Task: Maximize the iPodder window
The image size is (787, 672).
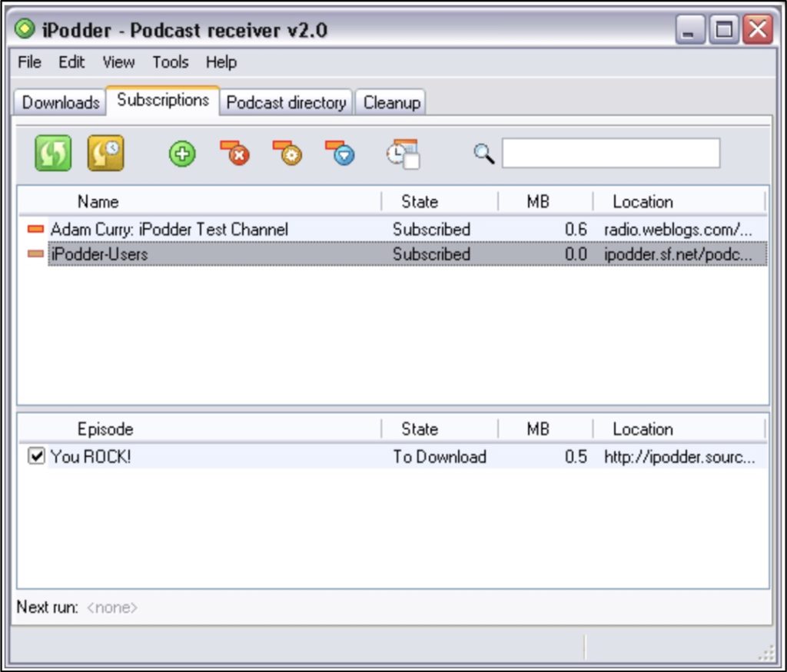Action: (x=724, y=29)
